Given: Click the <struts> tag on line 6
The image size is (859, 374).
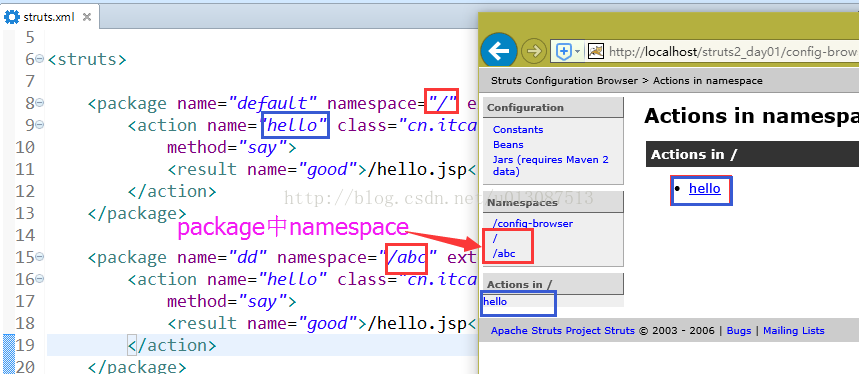Looking at the screenshot, I should pos(87,59).
